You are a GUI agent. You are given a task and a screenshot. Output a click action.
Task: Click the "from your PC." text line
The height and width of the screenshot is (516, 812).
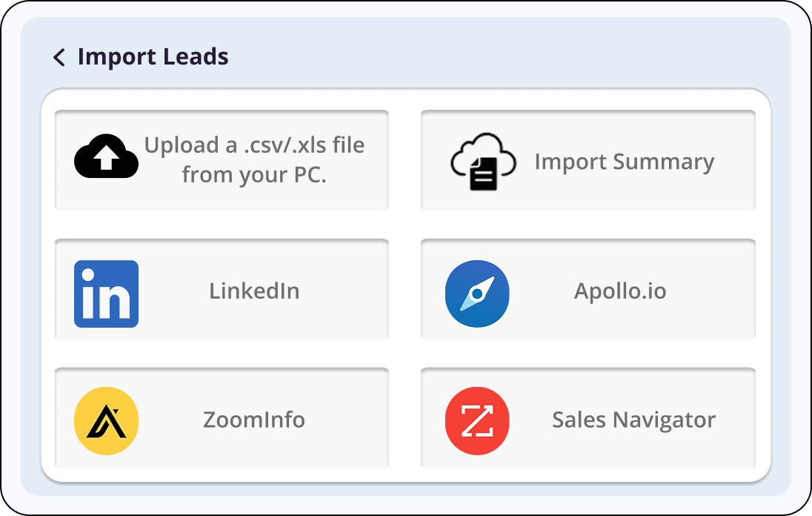[x=254, y=175]
